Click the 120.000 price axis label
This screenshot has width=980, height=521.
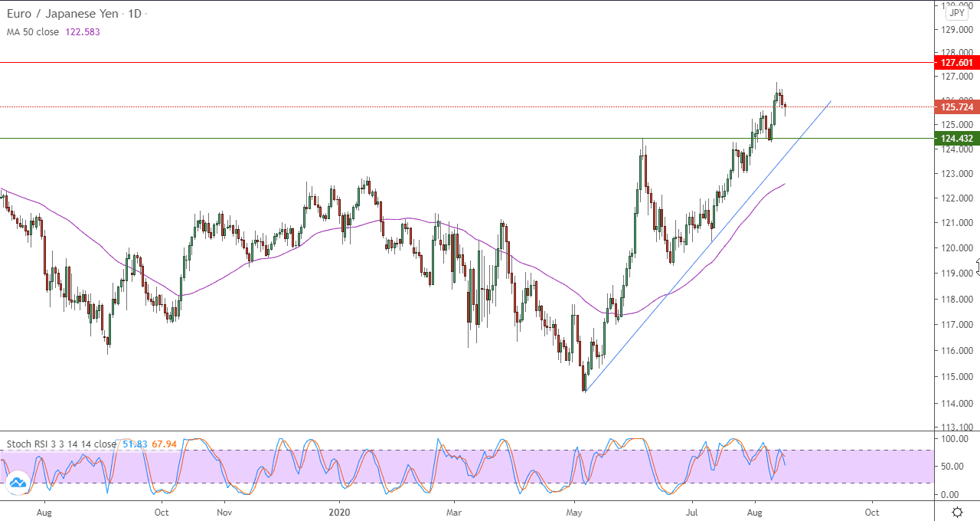(958, 248)
